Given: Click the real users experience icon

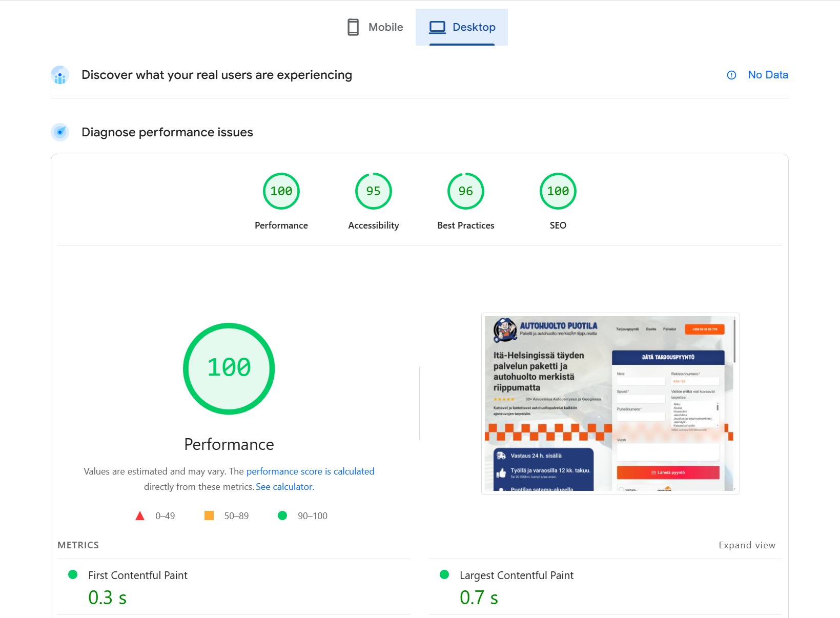Looking at the screenshot, I should 60,75.
